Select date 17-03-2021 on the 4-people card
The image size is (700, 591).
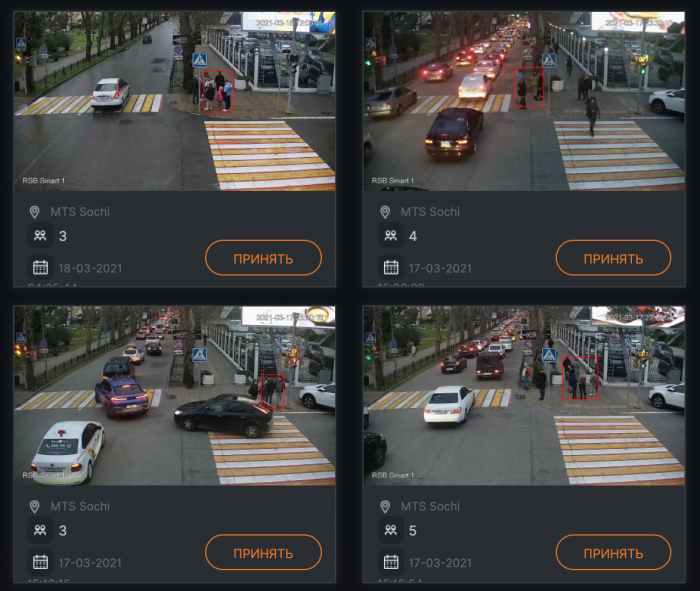tap(440, 268)
